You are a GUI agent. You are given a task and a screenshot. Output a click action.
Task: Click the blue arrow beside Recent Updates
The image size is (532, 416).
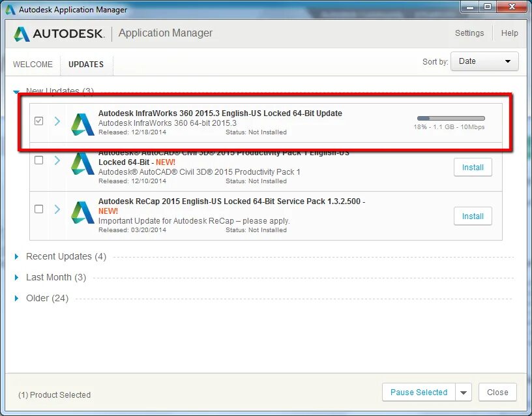tap(17, 256)
